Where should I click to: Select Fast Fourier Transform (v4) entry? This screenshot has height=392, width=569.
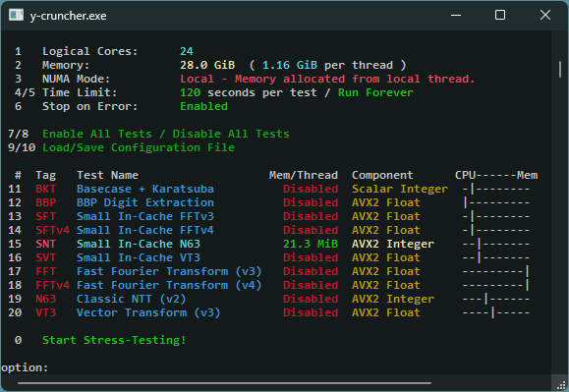point(169,285)
